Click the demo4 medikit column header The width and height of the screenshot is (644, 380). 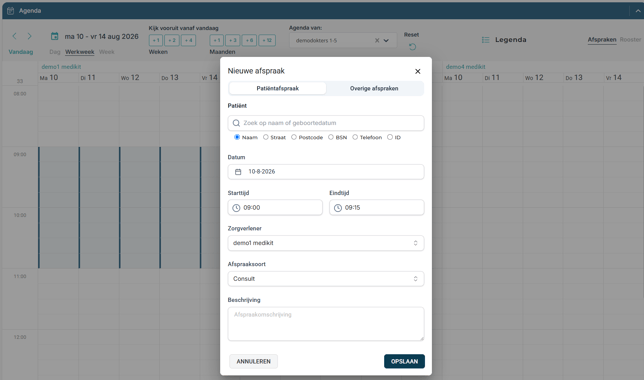tap(465, 67)
